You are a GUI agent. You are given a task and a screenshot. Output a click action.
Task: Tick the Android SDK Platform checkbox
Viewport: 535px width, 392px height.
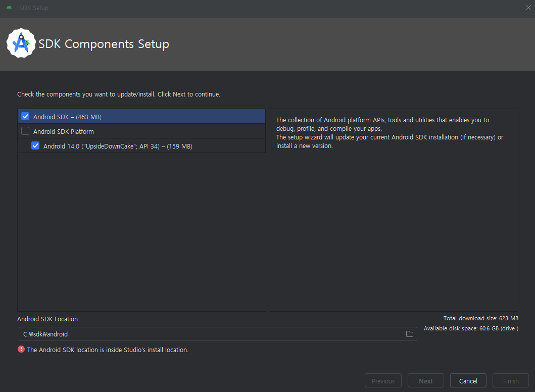(25, 131)
